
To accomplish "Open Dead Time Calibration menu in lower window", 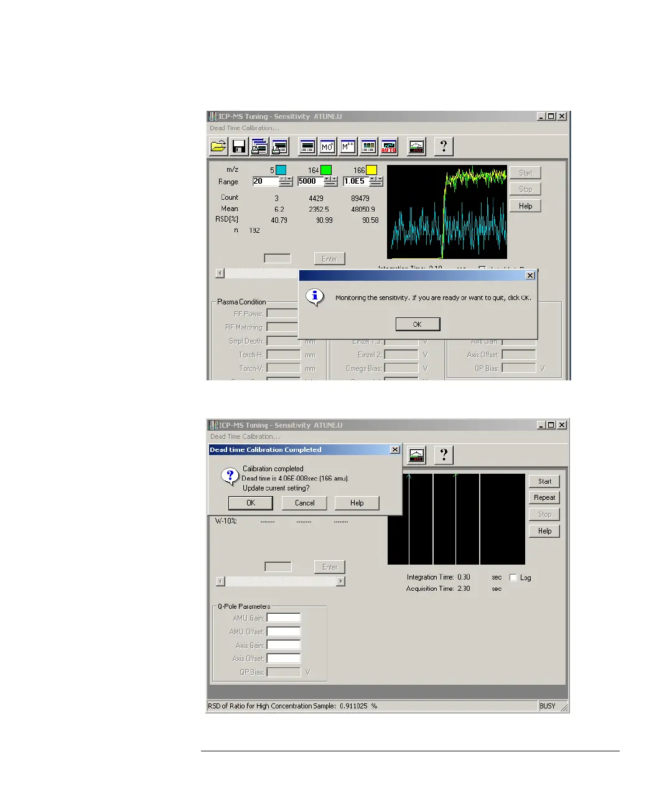I will coord(245,437).
